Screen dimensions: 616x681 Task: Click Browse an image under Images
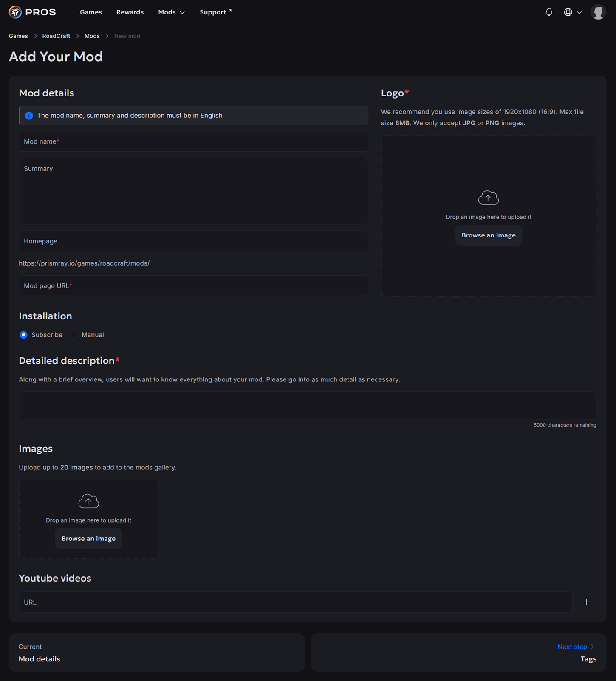click(x=88, y=539)
